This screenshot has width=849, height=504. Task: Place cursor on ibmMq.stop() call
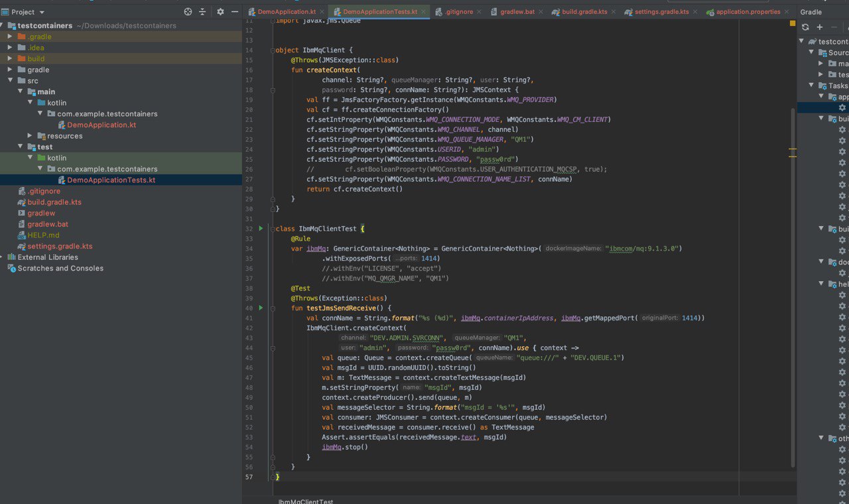point(345,447)
